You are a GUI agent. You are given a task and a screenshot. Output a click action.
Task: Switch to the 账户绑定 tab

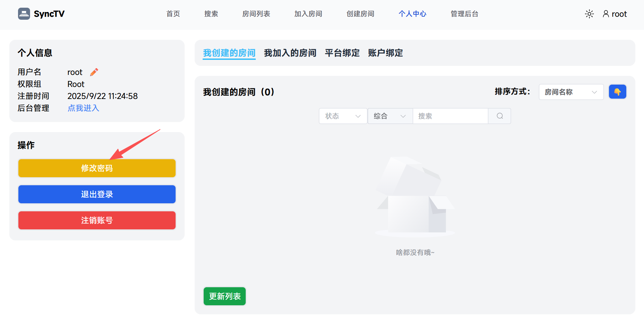point(386,53)
